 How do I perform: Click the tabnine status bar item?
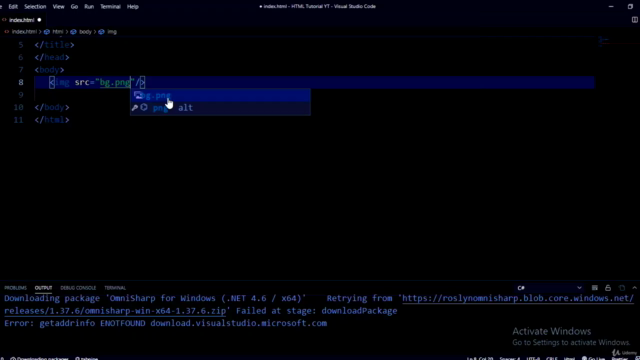[87, 358]
